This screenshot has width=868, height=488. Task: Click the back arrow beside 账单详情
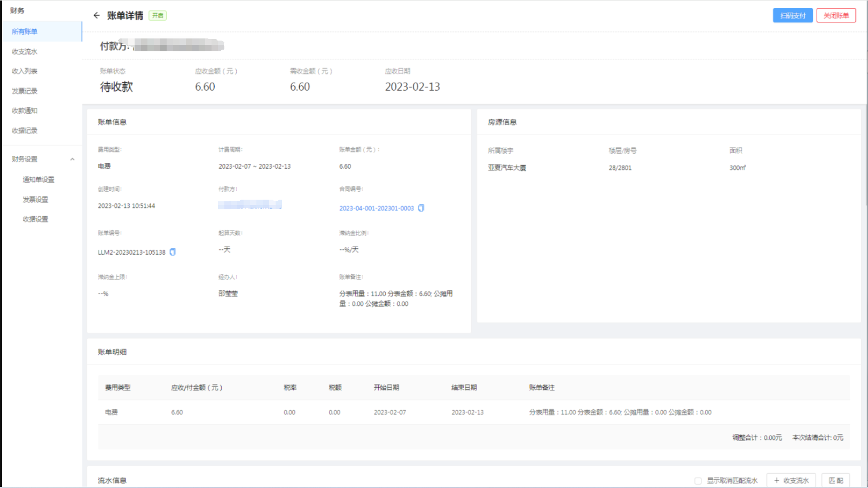(96, 15)
